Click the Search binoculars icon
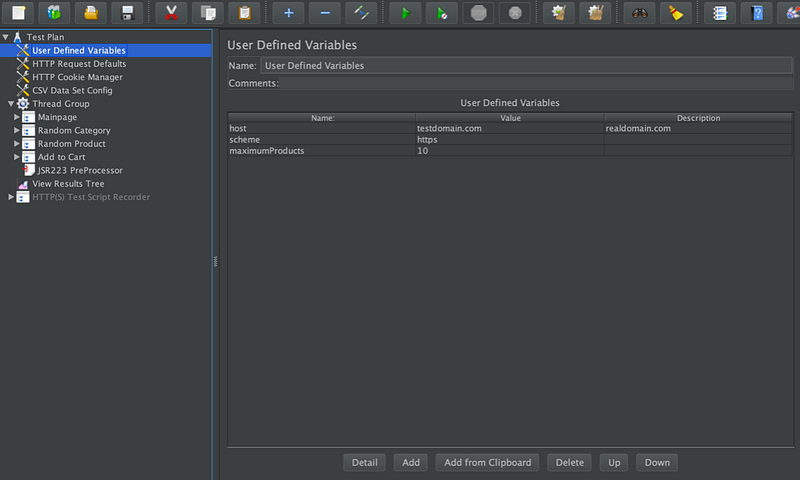The image size is (800, 480). coord(637,13)
